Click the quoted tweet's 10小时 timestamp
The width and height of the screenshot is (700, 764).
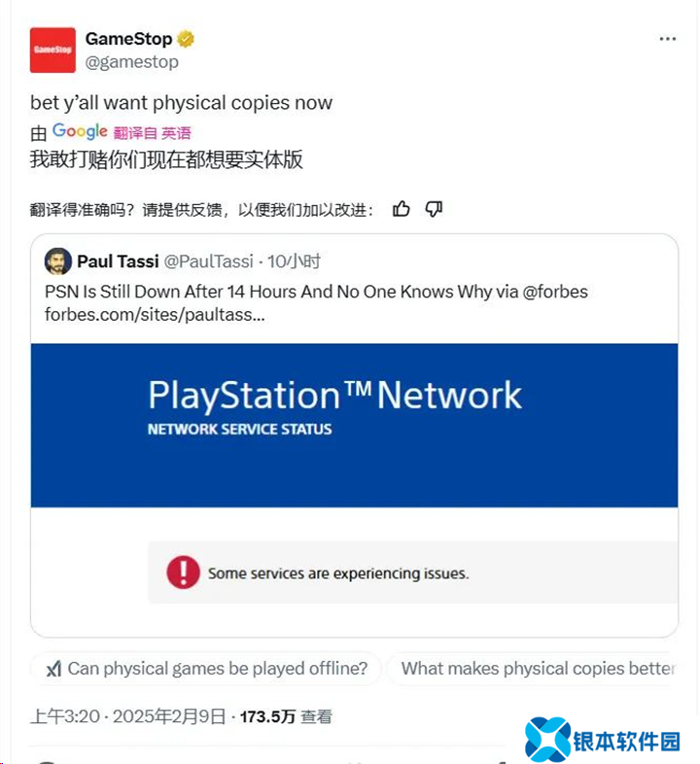(x=294, y=261)
